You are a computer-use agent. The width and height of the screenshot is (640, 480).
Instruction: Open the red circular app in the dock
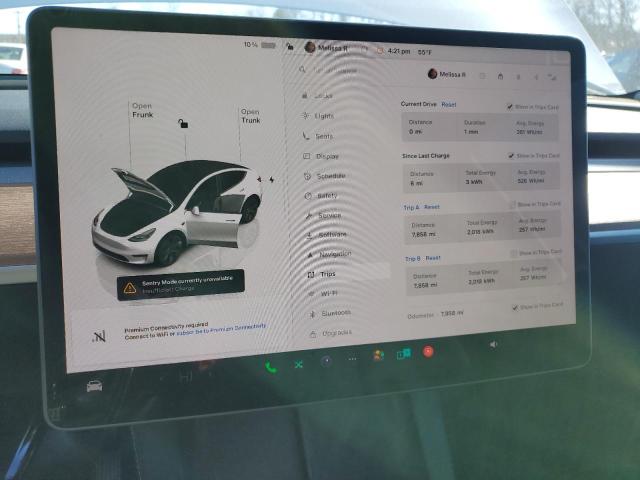tap(428, 352)
